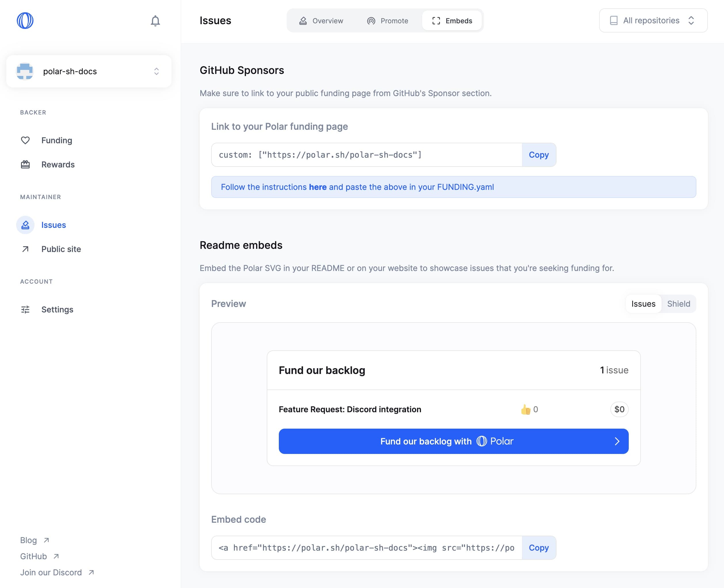Copy the embed code

pos(539,548)
